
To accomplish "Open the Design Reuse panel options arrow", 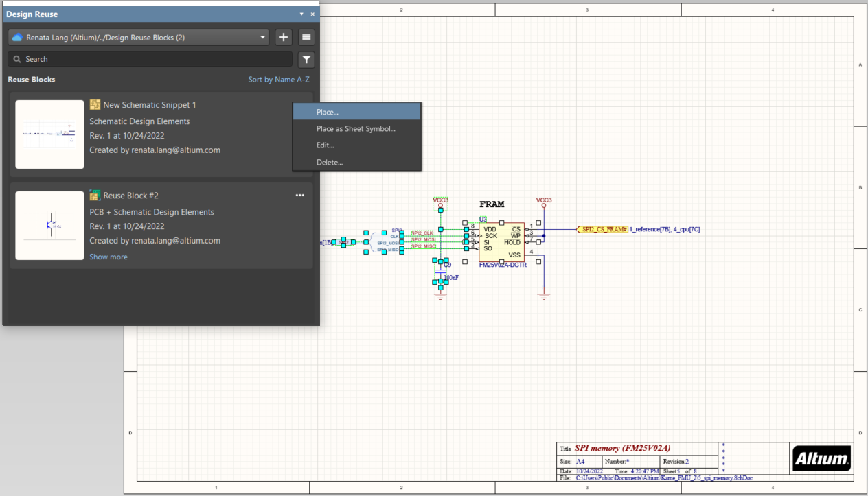I will pos(301,14).
